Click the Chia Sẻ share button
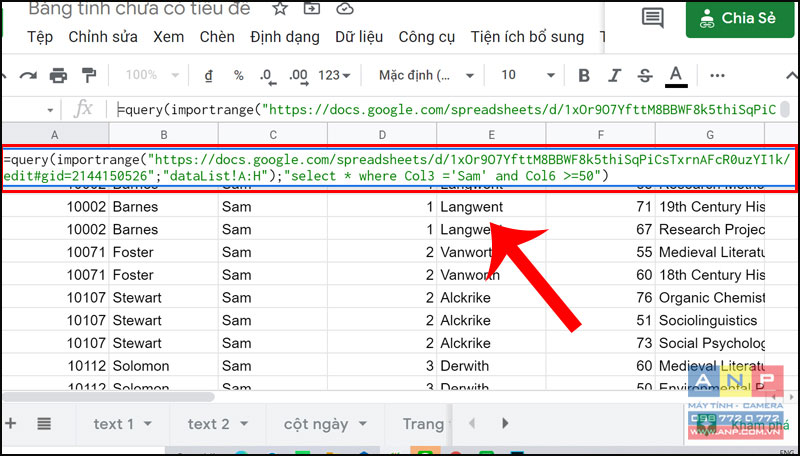 740,18
